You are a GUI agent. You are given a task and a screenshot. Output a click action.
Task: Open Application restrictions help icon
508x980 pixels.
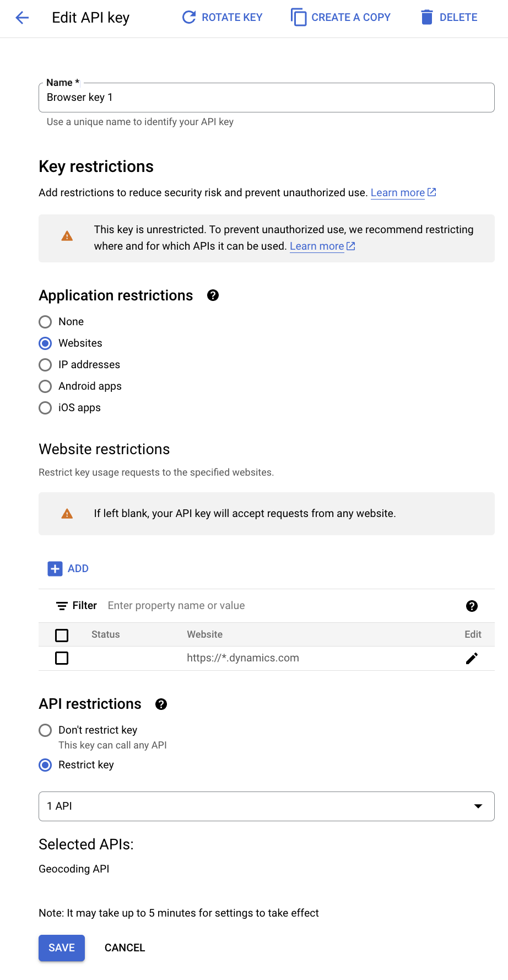click(213, 295)
